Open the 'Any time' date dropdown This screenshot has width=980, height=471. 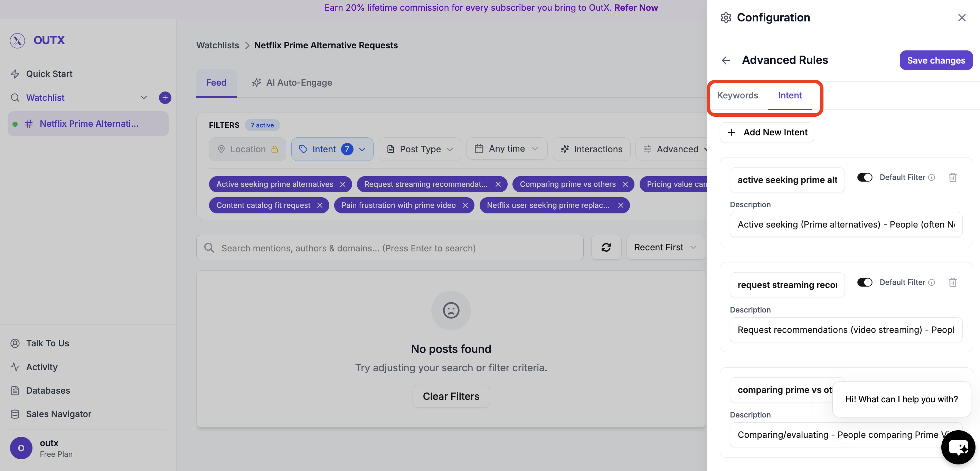tap(506, 148)
